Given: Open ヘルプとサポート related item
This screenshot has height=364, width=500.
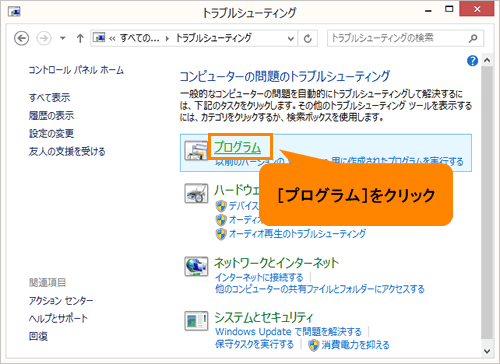Looking at the screenshot, I should 58,319.
